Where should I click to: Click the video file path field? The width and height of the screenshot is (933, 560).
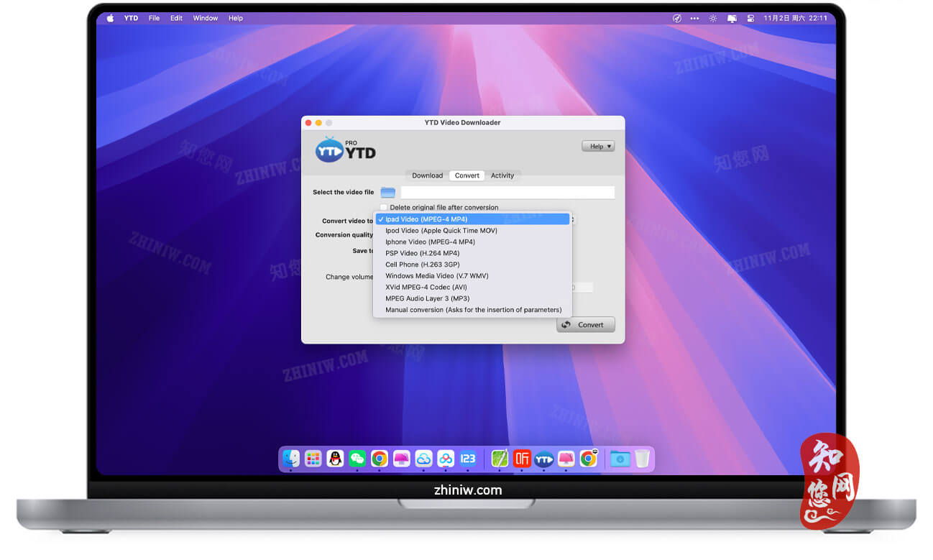click(x=507, y=193)
